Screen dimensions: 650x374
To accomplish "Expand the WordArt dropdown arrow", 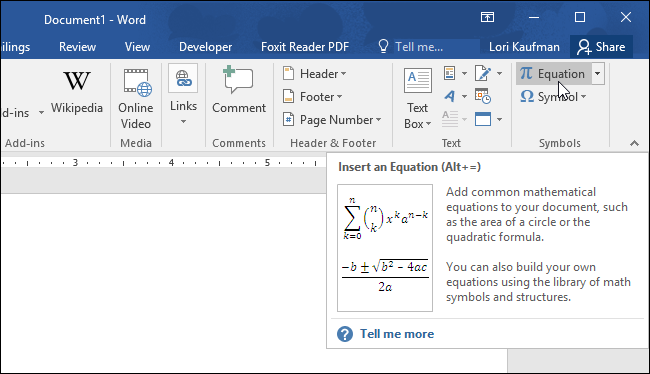I will click(464, 97).
